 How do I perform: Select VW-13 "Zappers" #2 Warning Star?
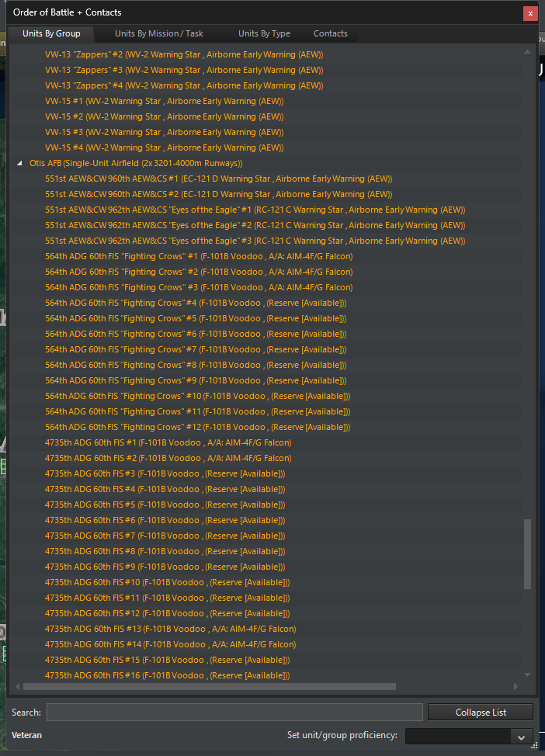(184, 54)
